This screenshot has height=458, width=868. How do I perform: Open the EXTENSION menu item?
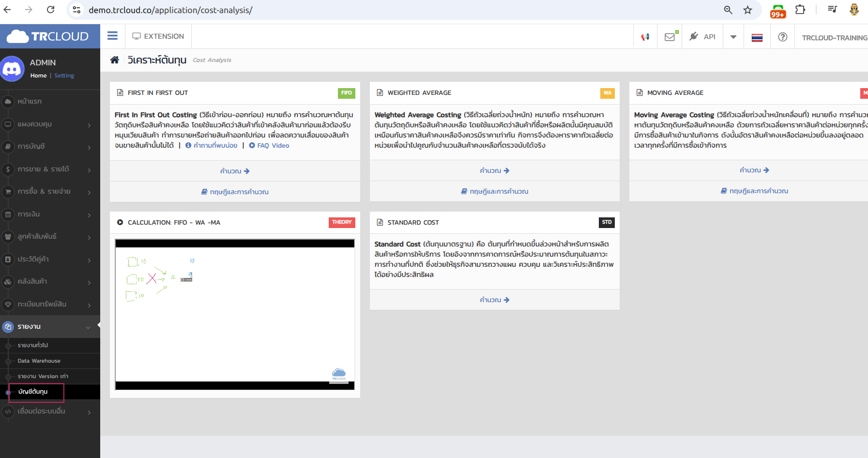pos(158,36)
